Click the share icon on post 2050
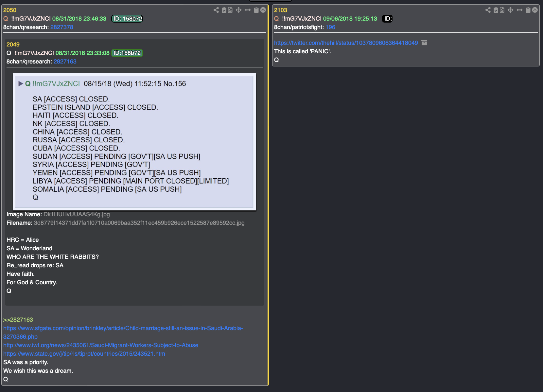This screenshot has width=543, height=392. coord(216,10)
